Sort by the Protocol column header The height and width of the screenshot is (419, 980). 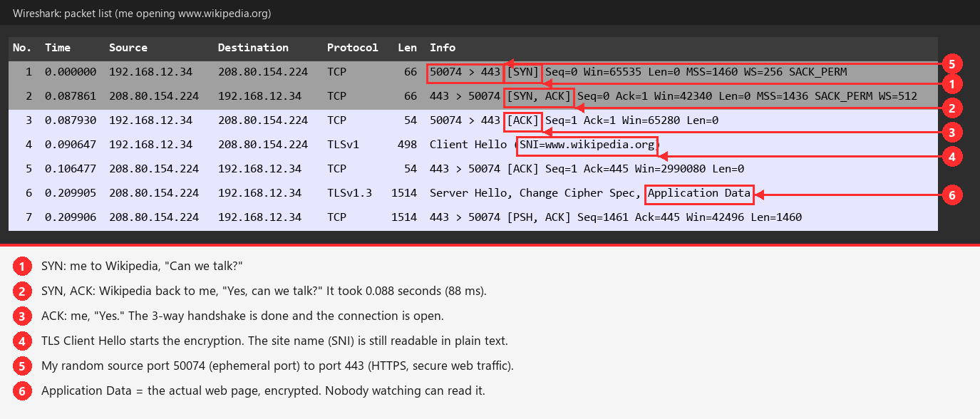click(353, 48)
